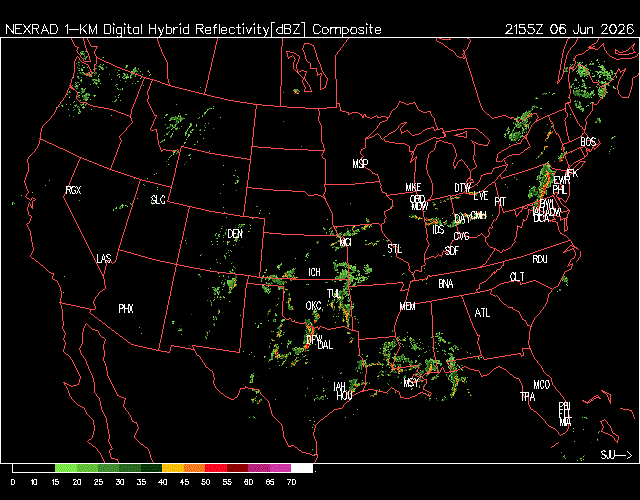
Task: Click the BNA airport label
Action: [x=446, y=284]
